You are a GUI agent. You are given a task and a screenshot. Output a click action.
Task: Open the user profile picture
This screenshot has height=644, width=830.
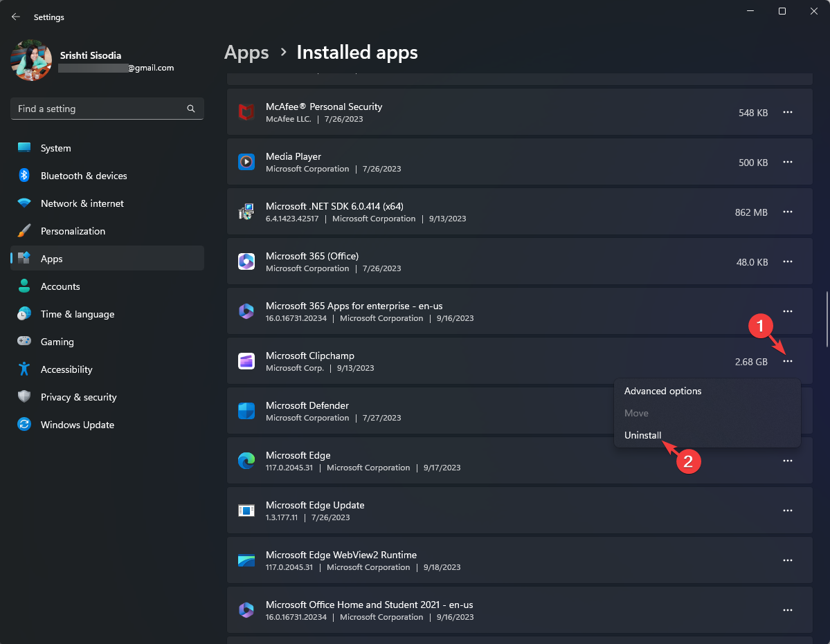(31, 60)
